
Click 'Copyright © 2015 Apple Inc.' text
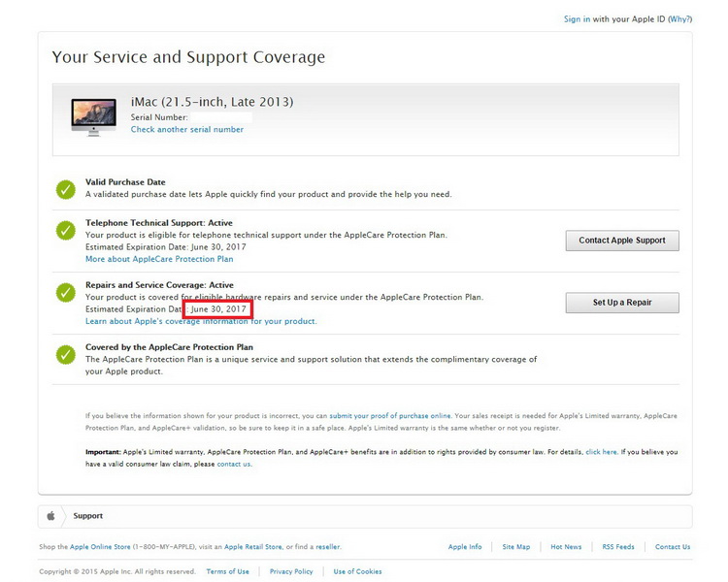[117, 571]
